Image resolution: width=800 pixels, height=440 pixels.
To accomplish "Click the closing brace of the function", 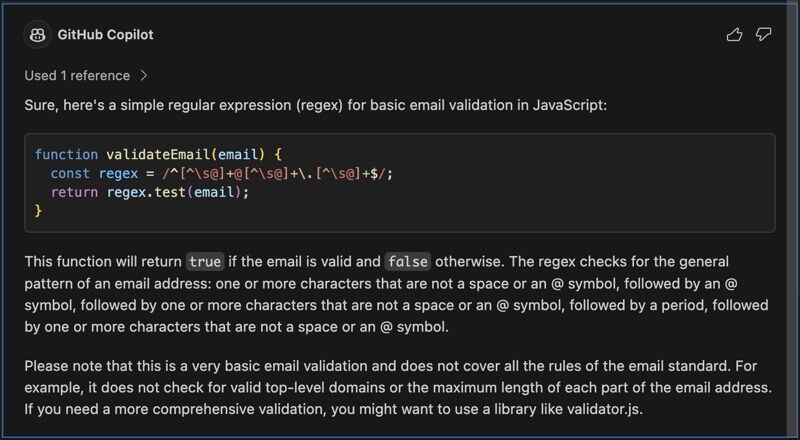I will pyautogui.click(x=38, y=211).
